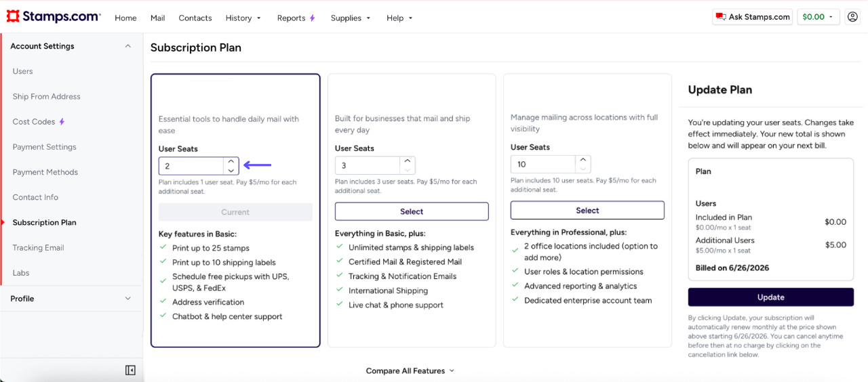This screenshot has width=868, height=382.
Task: Open the Mail tab
Action: pos(157,18)
